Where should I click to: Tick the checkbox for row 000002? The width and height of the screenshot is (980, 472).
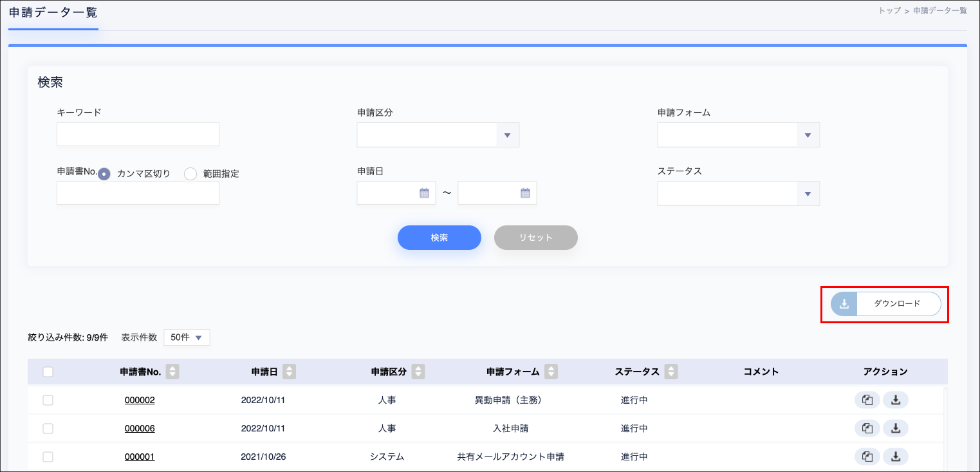(x=48, y=400)
